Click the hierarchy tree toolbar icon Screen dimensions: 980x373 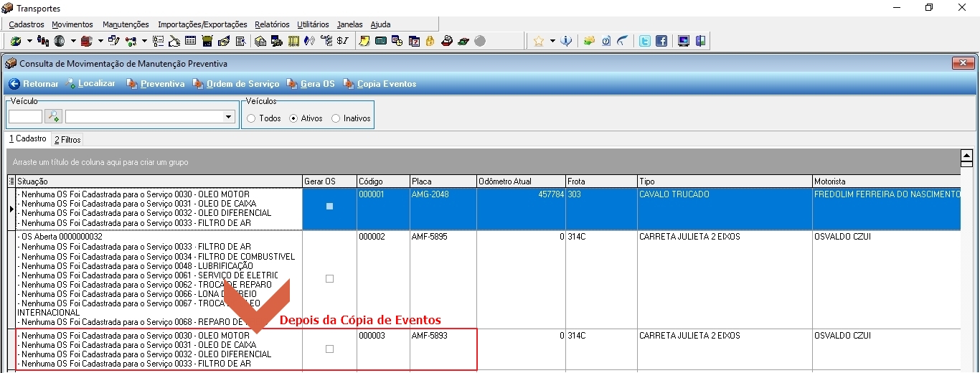326,41
